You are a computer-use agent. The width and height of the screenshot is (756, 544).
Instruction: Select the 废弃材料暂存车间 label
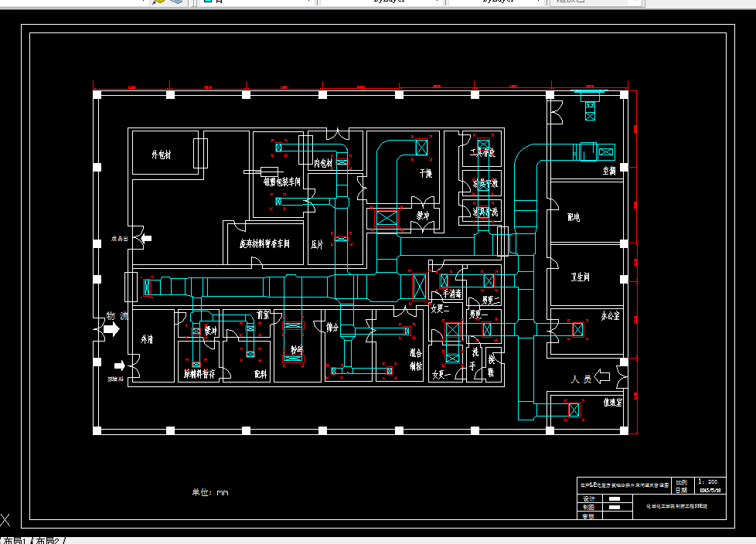(264, 244)
